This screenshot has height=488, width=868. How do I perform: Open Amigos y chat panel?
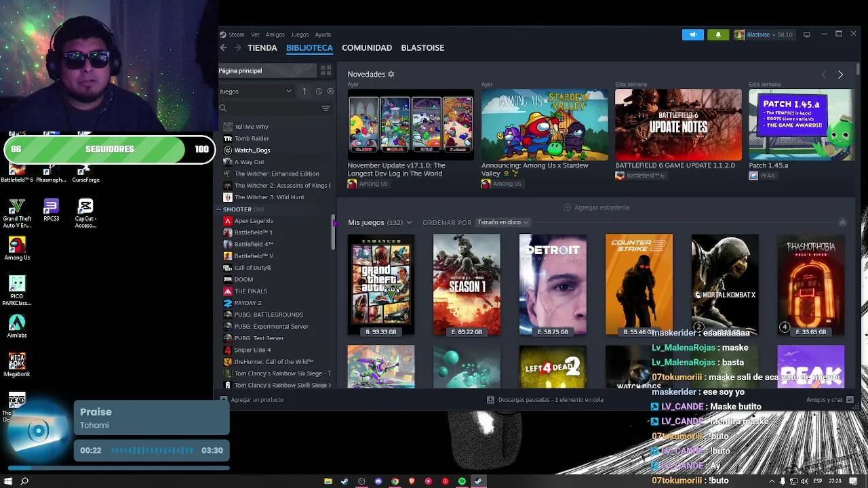click(x=830, y=400)
